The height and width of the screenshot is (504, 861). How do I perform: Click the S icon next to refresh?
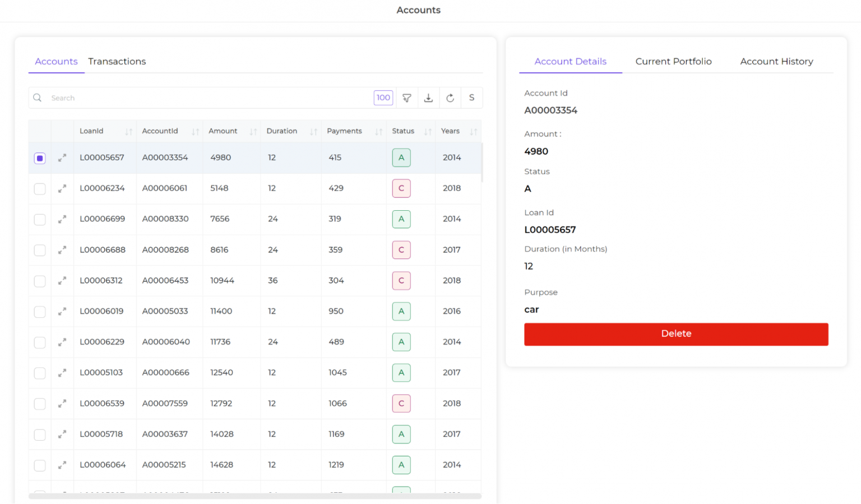tap(471, 98)
